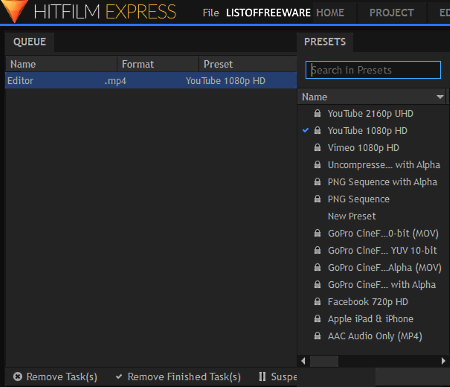The image size is (450, 387).
Task: Click lock icon beside YouTube 1080p HD preset
Action: point(317,130)
